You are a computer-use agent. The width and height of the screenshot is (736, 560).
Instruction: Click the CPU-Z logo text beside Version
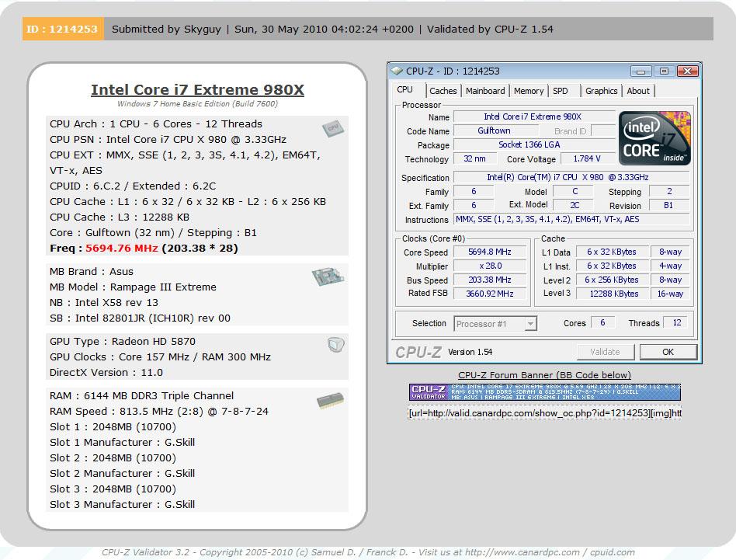click(x=418, y=352)
